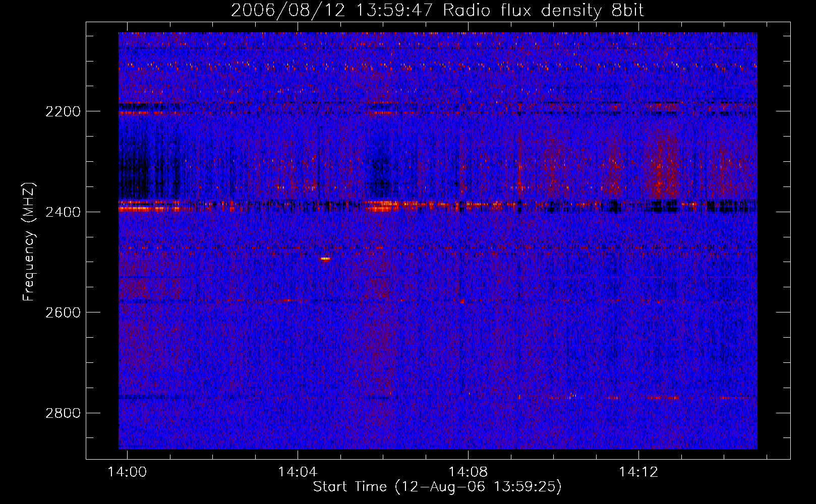The image size is (816, 504).
Task: Click the 2200 frequency tick label
Action: pos(63,111)
